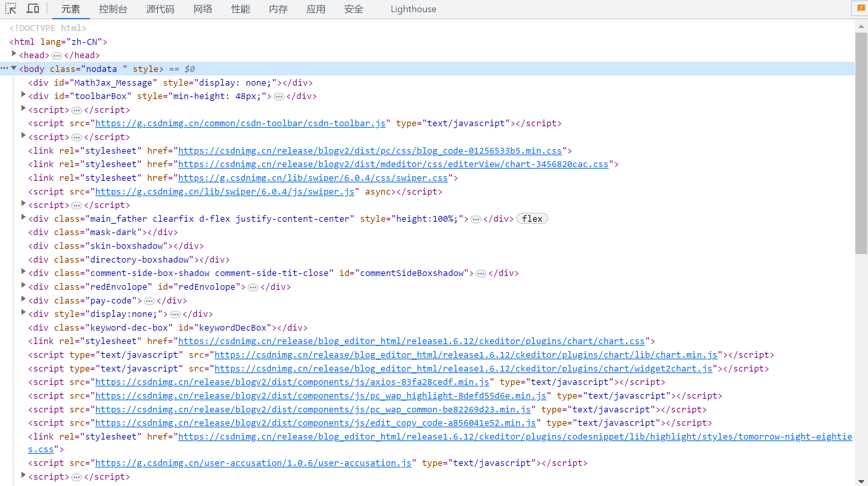Expand the head element contents via ellipsis
The image size is (868, 486).
coord(57,55)
